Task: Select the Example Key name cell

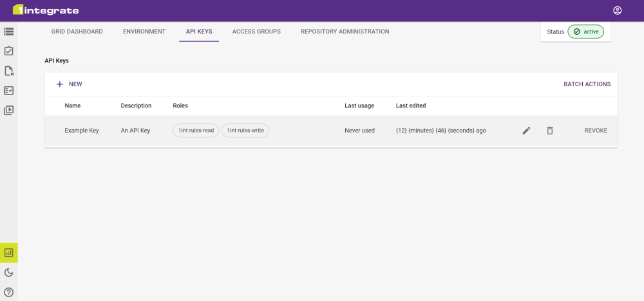Action: [x=82, y=131]
